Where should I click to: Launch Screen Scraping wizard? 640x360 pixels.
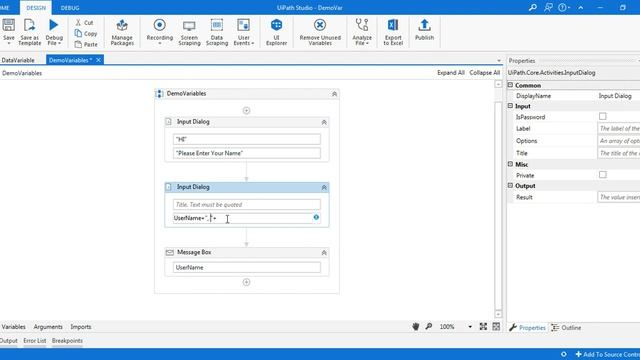point(189,32)
